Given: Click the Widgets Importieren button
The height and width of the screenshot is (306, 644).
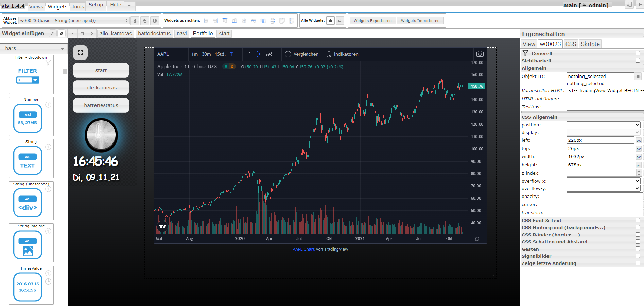Looking at the screenshot, I should (420, 21).
